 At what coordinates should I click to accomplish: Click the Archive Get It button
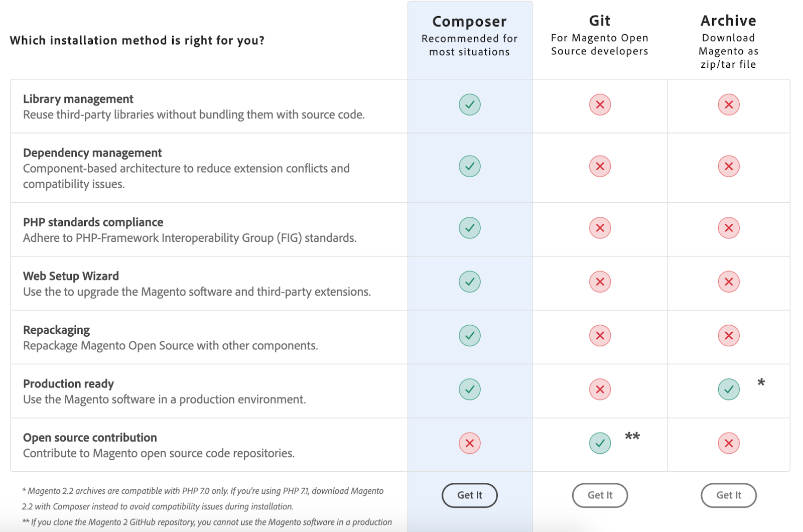click(728, 495)
